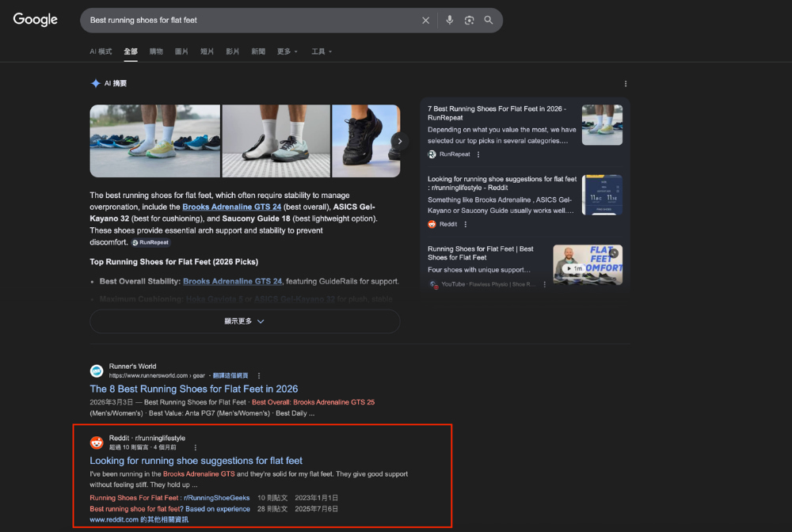
Task: Open middle image of grey shoes
Action: pos(276,141)
